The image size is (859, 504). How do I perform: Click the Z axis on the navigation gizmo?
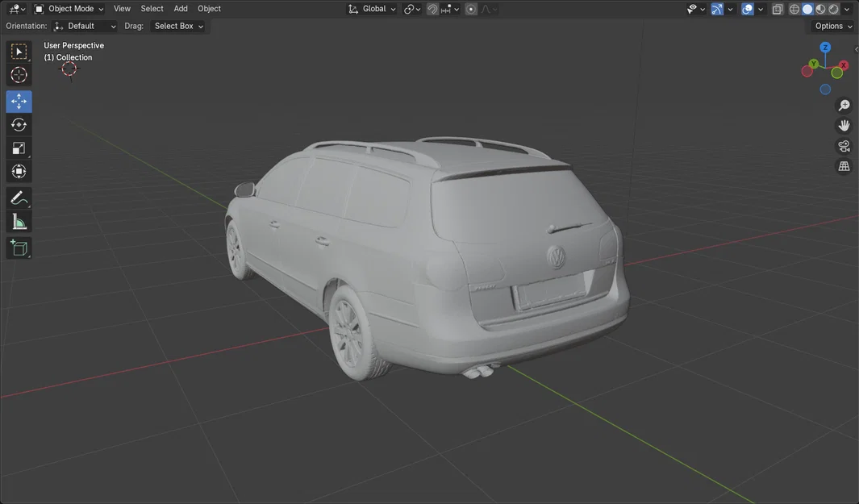tap(825, 48)
